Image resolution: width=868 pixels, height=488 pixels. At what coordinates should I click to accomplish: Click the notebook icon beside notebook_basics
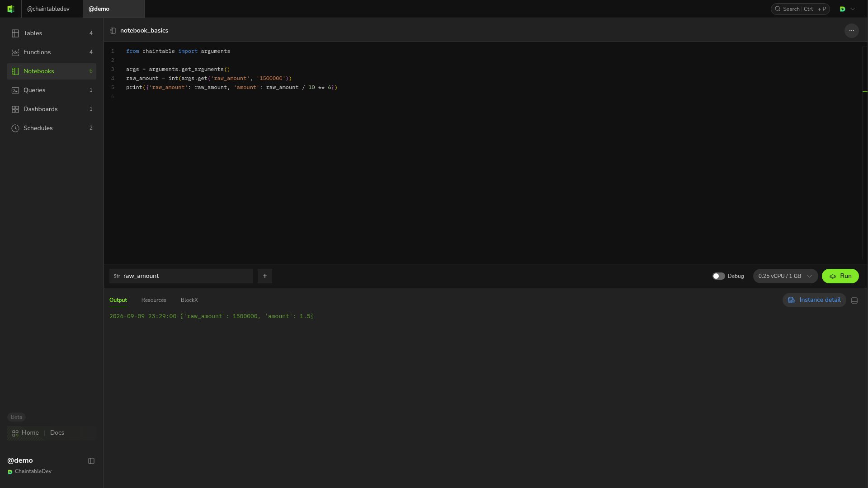click(113, 31)
